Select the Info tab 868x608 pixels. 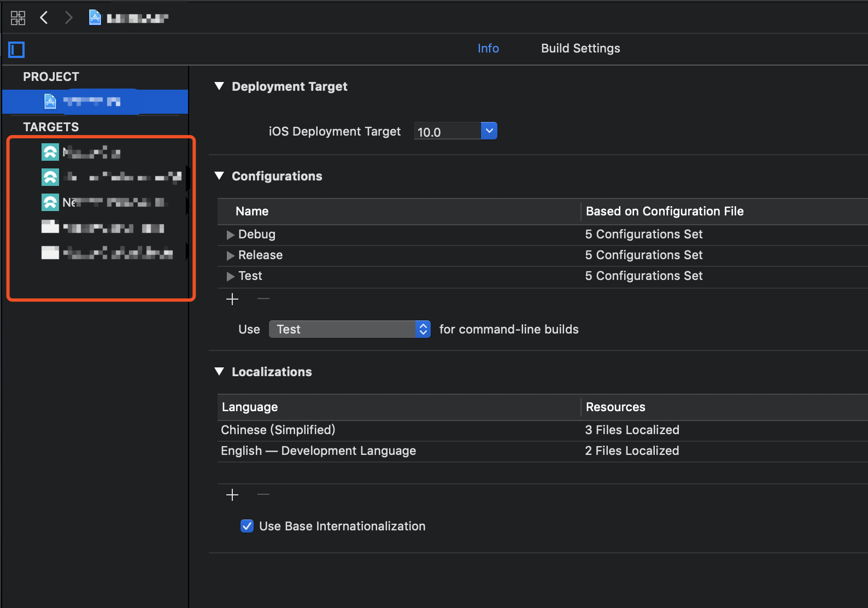click(488, 49)
